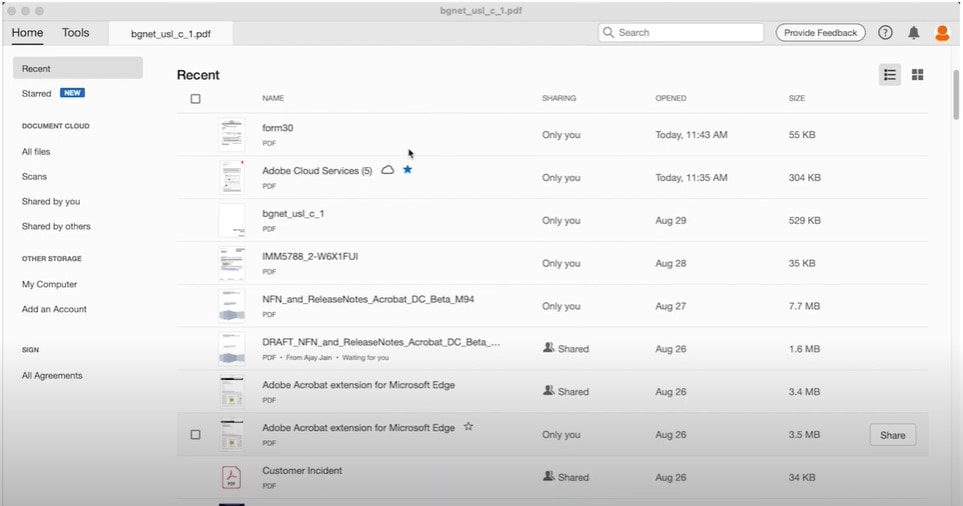Click the Share button for selected file
The height and width of the screenshot is (506, 963).
tap(892, 435)
